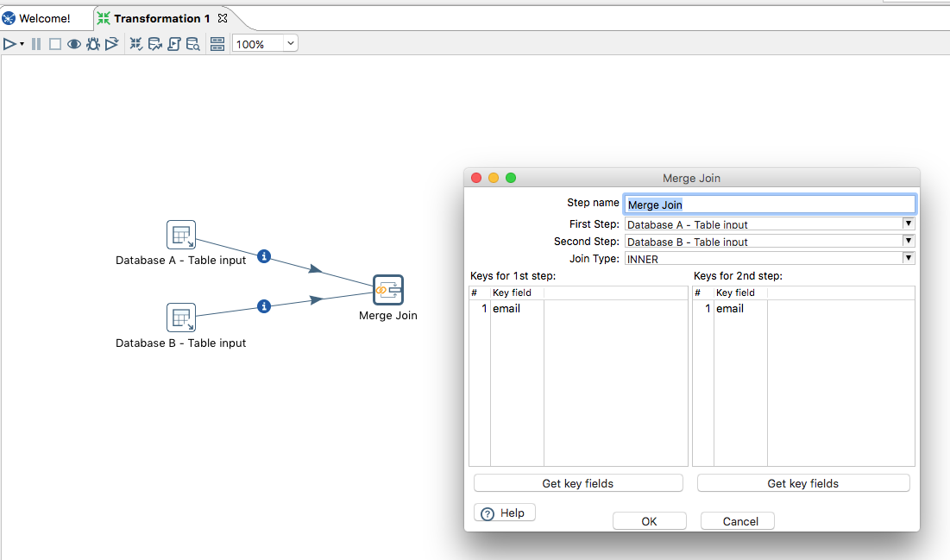
Task: Generate SQL script icon
Action: point(174,44)
